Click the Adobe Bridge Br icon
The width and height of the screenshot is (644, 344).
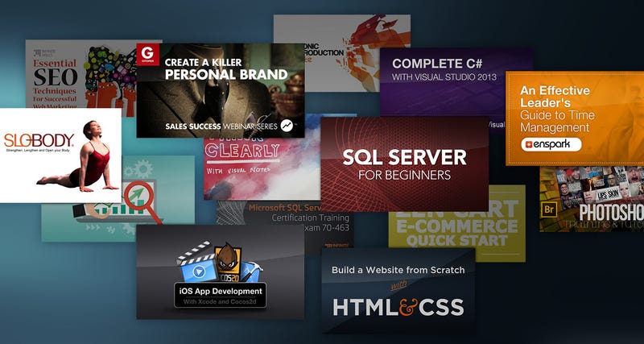tap(549, 209)
